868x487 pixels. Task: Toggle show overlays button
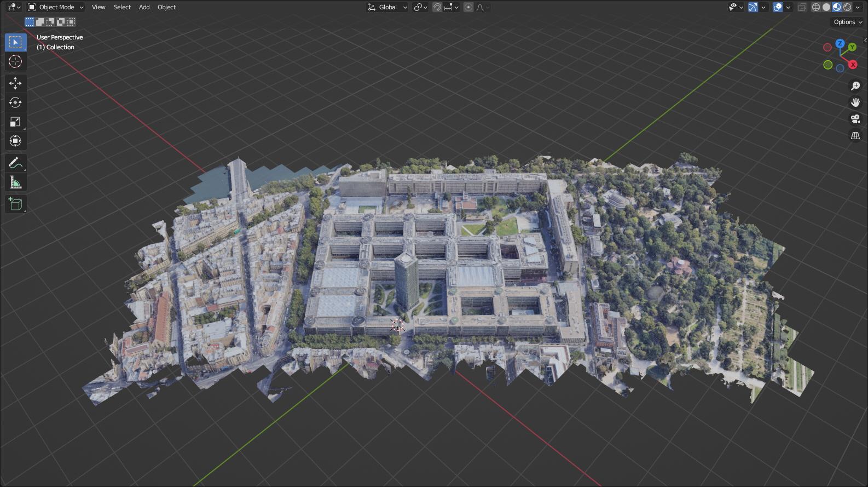[x=778, y=7]
